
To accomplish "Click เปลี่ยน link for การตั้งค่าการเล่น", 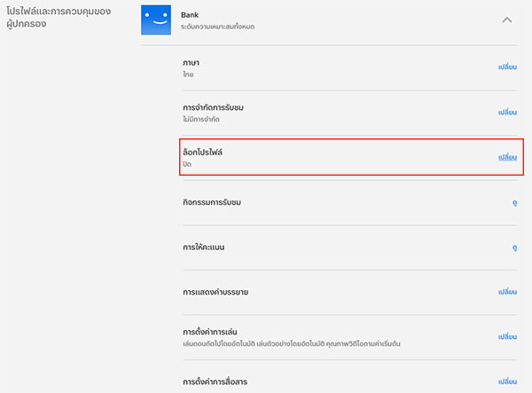I will (x=507, y=337).
